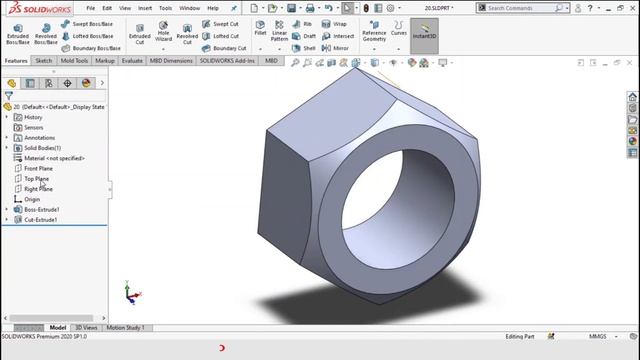Click the Print icon in toolbar
Image resolution: width=640 pixels, height=360 pixels.
coord(310,8)
